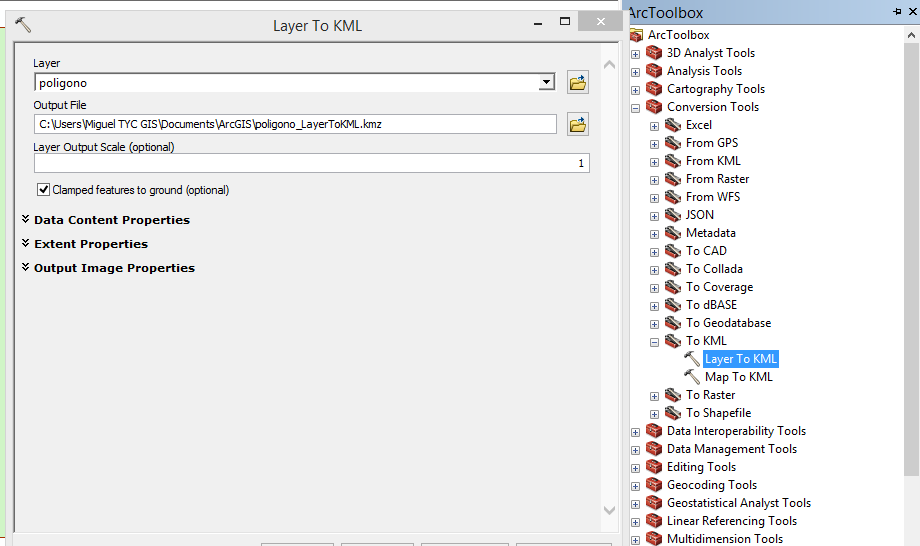Expand the 3D Analyst Tools node
Screen dimensions: 920x546
[x=635, y=54]
